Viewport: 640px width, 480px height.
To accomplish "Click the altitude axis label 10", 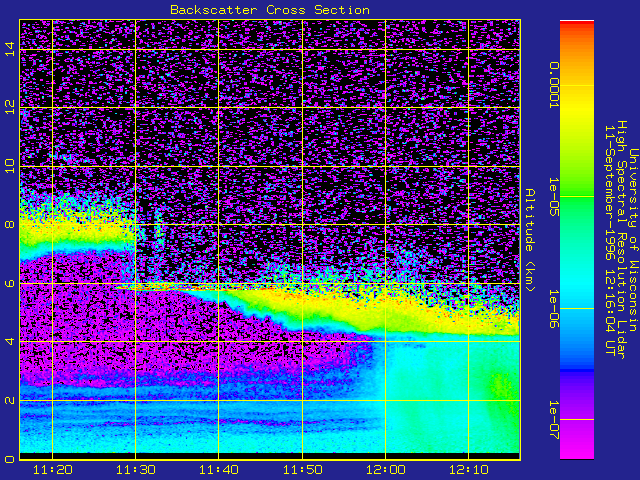I will pyautogui.click(x=10, y=166).
